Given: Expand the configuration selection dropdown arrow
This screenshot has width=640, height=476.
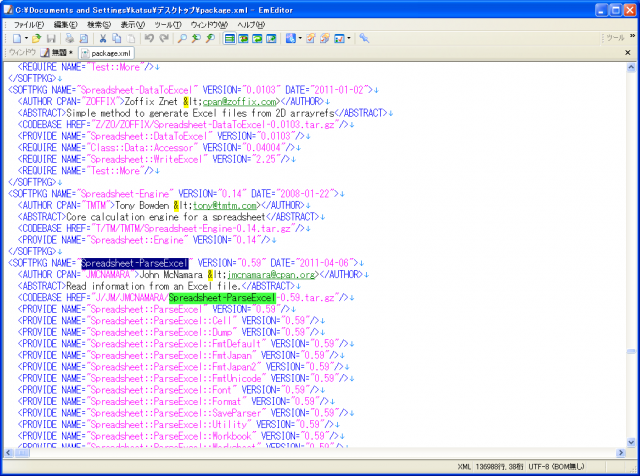Looking at the screenshot, I should (x=300, y=38).
